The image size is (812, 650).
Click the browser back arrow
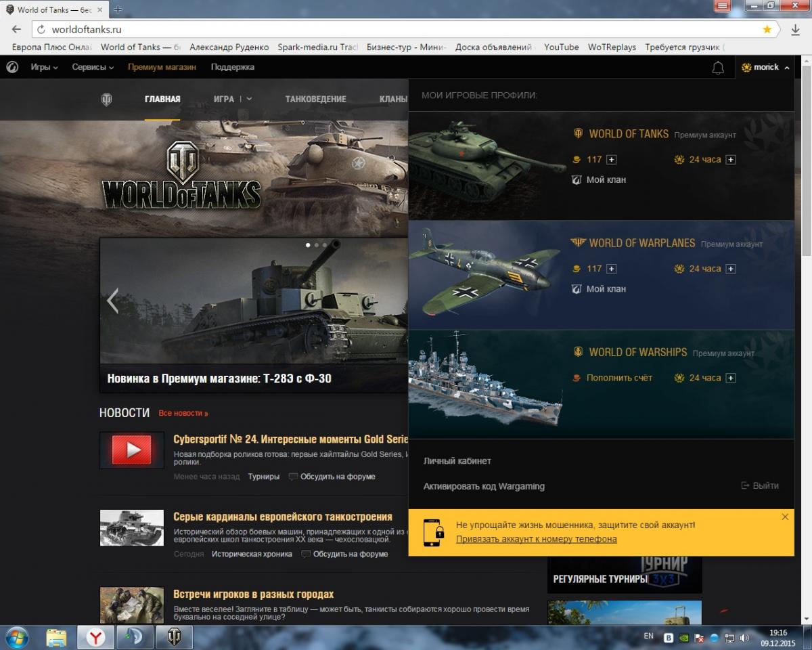point(16,30)
